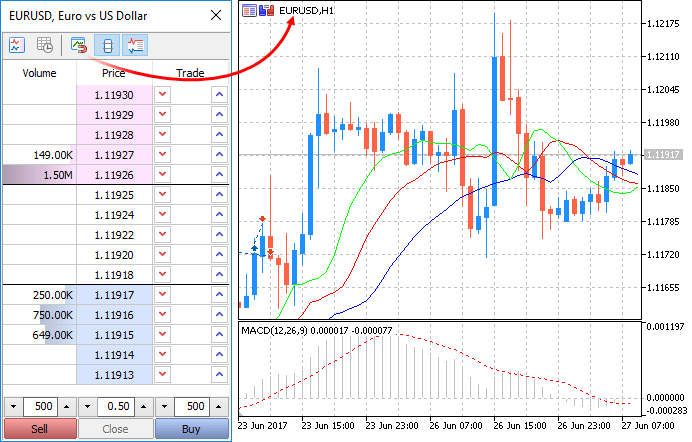This screenshot has height=442, width=692.
Task: Click the blue Buy button
Action: tap(192, 429)
